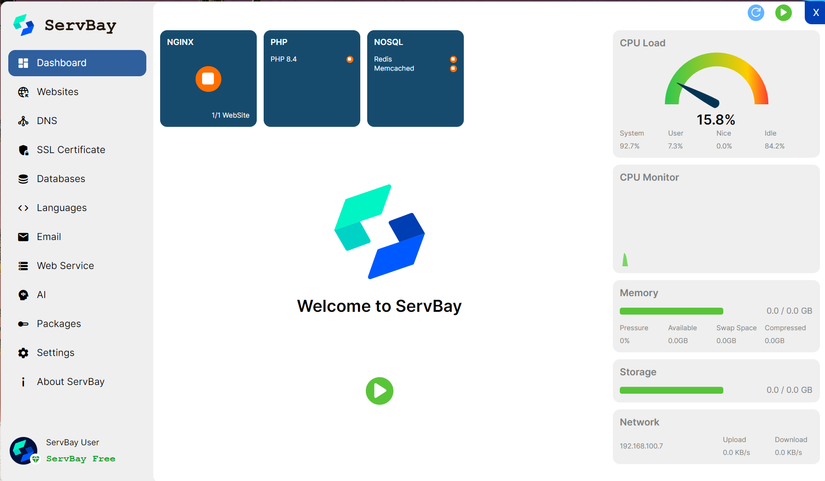825x481 pixels.
Task: Click the AI head icon
Action: point(23,295)
